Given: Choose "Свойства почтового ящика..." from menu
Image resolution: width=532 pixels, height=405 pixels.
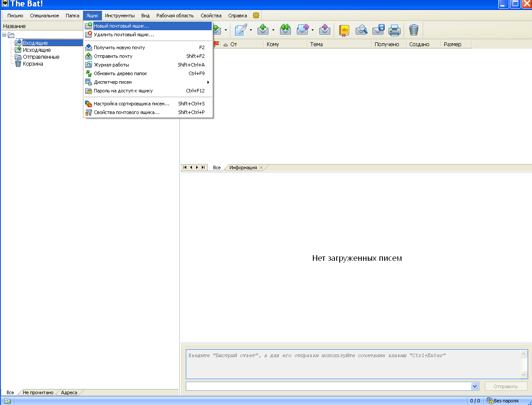Looking at the screenshot, I should 127,112.
